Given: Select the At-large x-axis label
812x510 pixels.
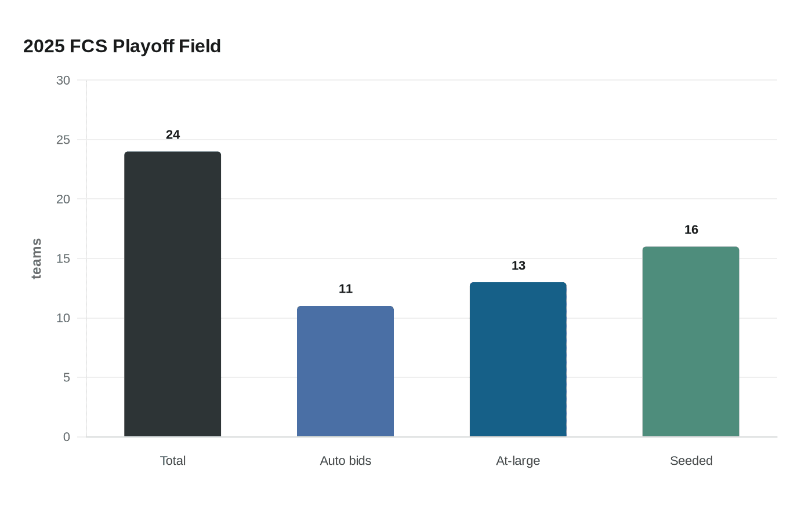Looking at the screenshot, I should tap(518, 461).
